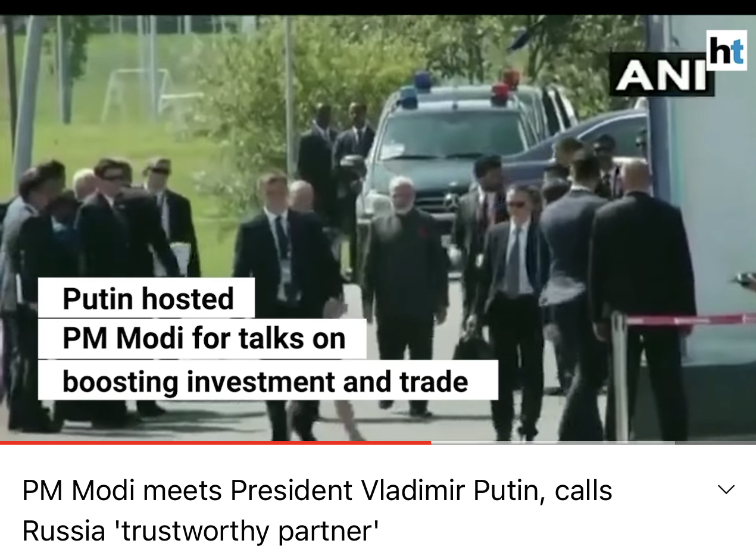756x559 pixels.
Task: Jump to the dark gray end of the progress bar
Action: (x=715, y=442)
